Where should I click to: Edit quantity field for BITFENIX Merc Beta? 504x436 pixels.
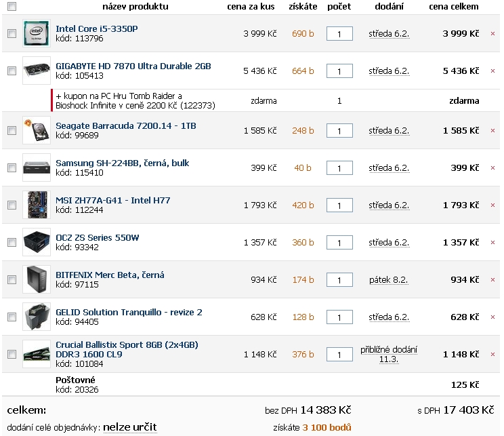pos(339,280)
